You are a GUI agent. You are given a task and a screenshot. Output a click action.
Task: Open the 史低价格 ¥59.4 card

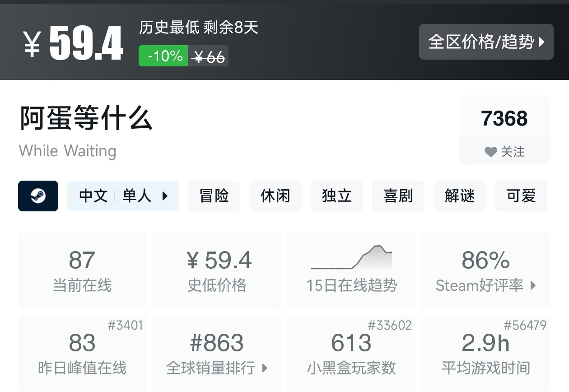pyautogui.click(x=217, y=271)
